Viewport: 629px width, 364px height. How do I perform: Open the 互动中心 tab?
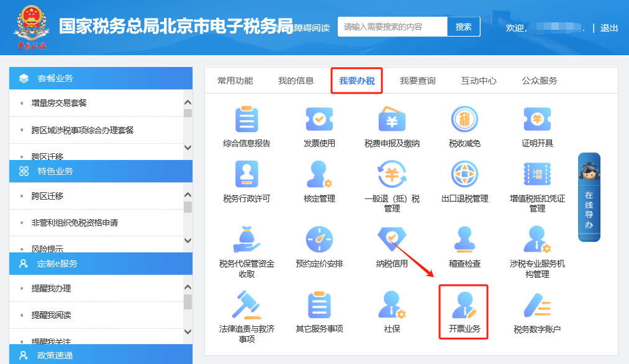479,81
